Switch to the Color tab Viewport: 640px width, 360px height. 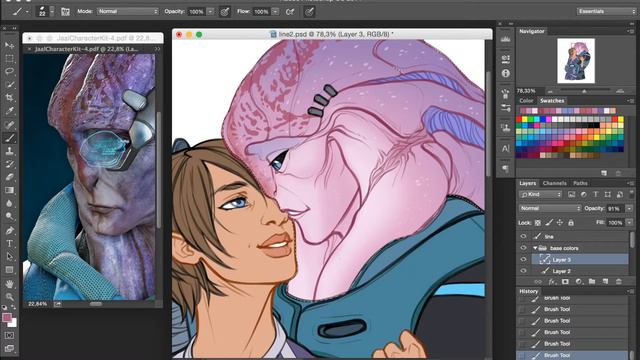526,101
